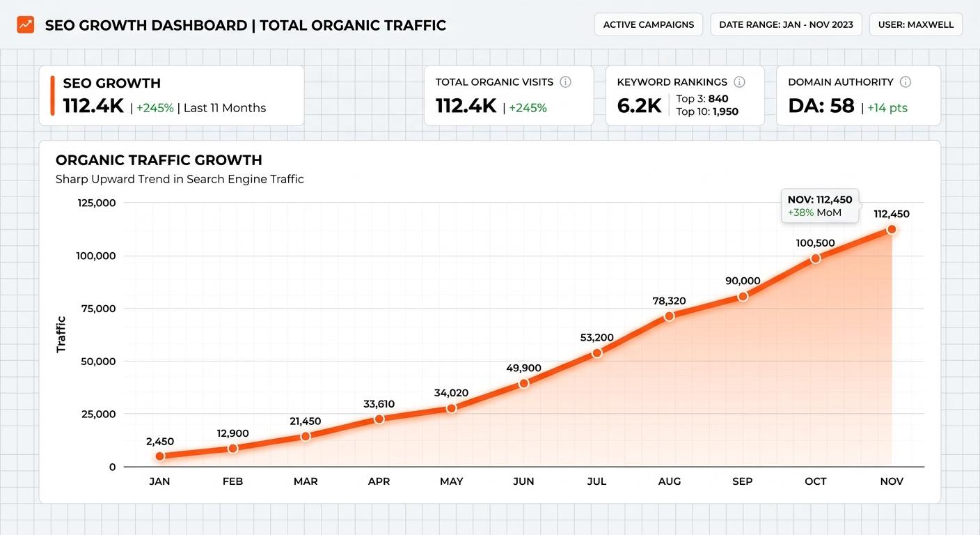
Task: Click the August data point labeled 78,320
Action: 670,316
